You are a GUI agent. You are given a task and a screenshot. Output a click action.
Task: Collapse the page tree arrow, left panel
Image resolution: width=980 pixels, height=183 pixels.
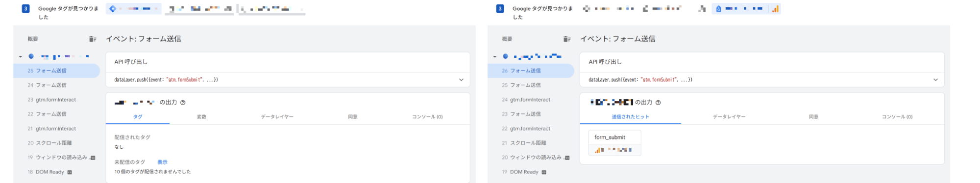(21, 57)
